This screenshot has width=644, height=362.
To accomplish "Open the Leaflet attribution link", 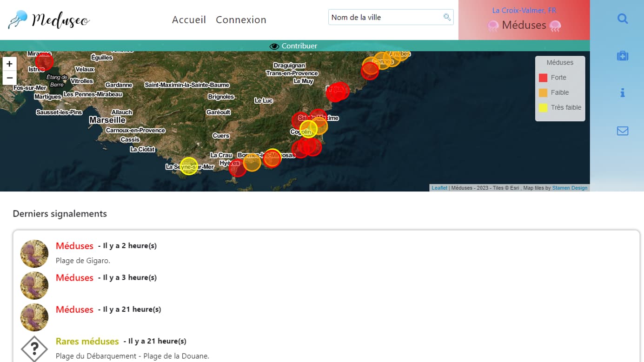I will (x=439, y=188).
